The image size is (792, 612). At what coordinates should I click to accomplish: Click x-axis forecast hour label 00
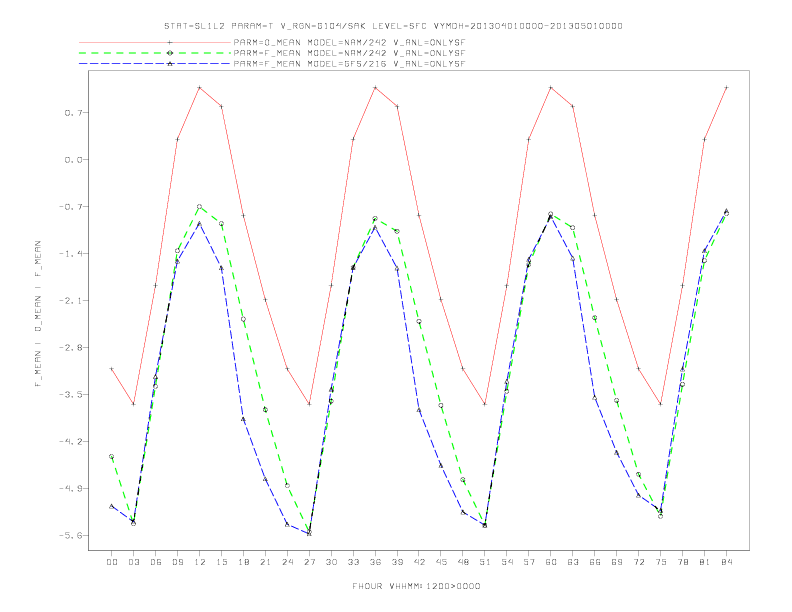click(112, 562)
